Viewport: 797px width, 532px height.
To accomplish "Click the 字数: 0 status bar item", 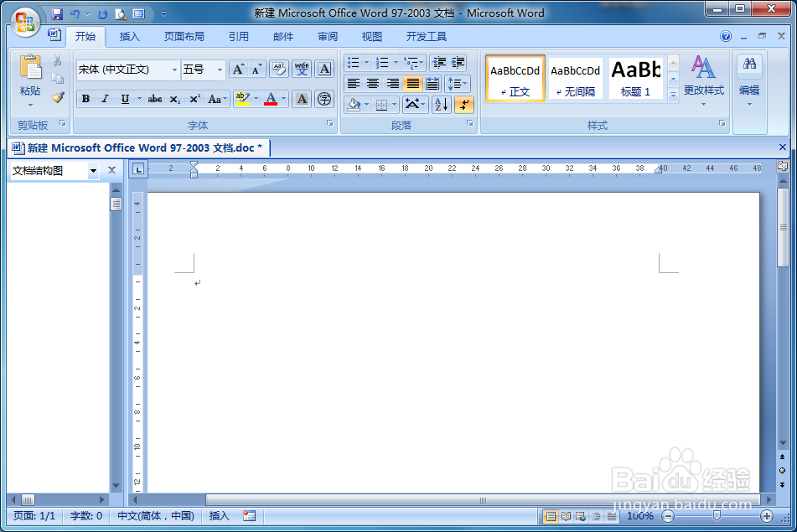I will pyautogui.click(x=85, y=516).
